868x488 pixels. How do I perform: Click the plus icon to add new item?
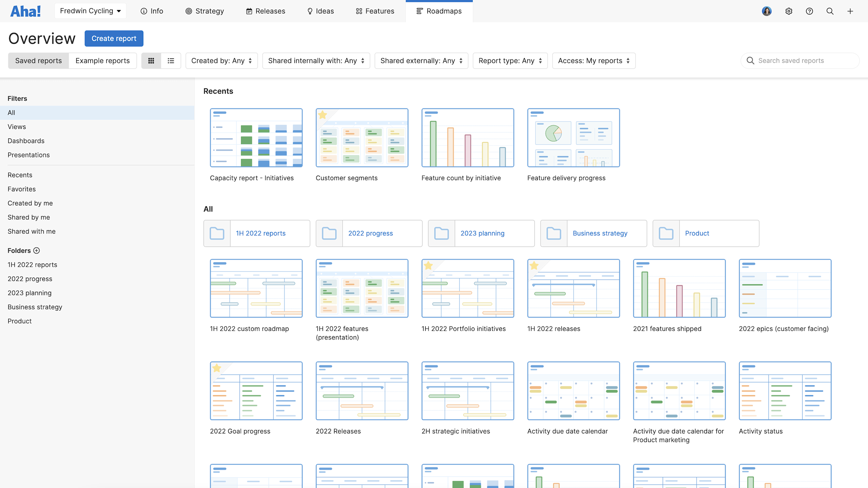point(850,11)
